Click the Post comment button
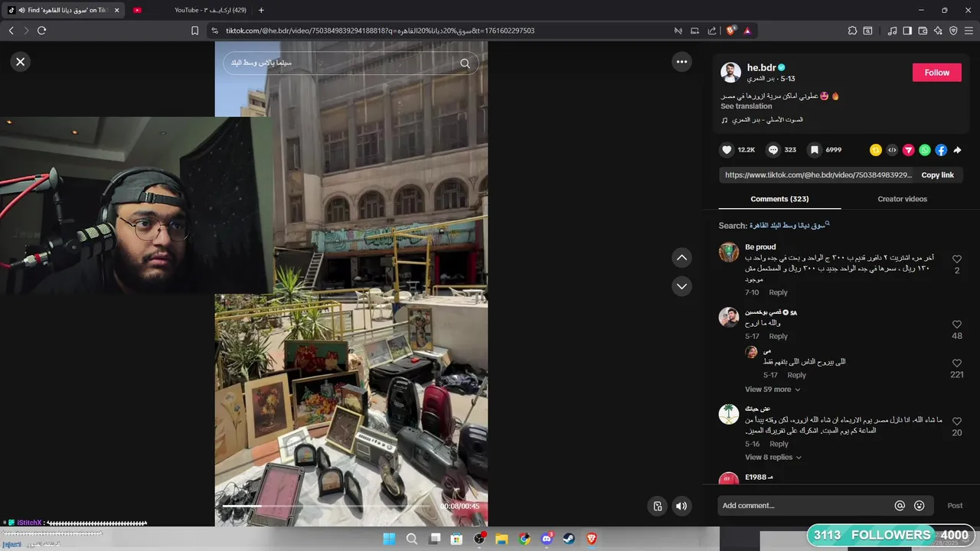 click(x=955, y=506)
